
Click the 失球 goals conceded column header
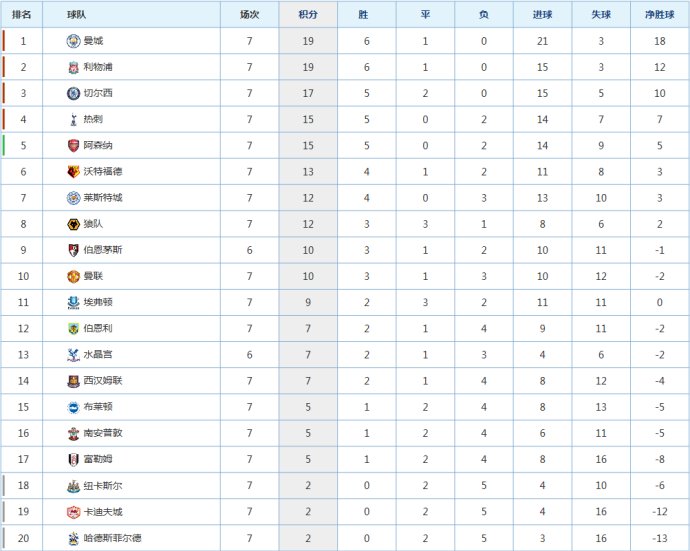(x=601, y=15)
